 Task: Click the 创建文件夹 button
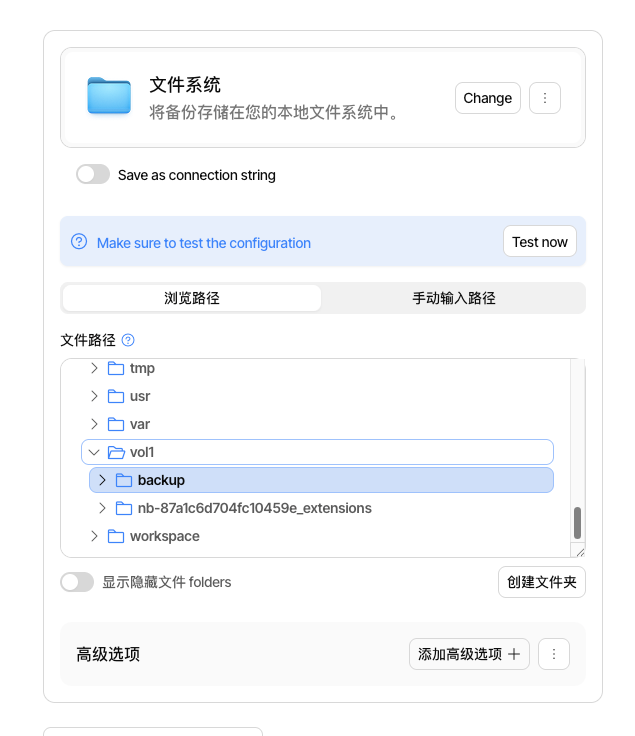(542, 582)
